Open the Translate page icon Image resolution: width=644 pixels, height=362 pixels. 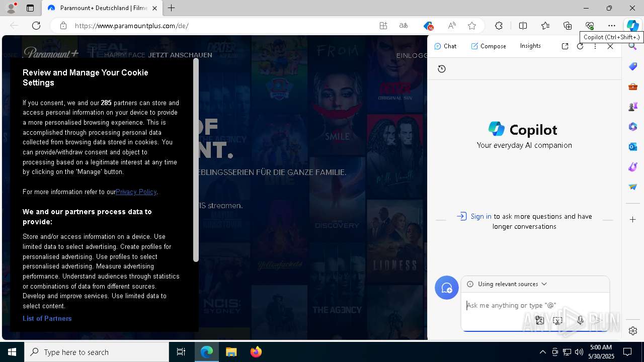(x=404, y=26)
